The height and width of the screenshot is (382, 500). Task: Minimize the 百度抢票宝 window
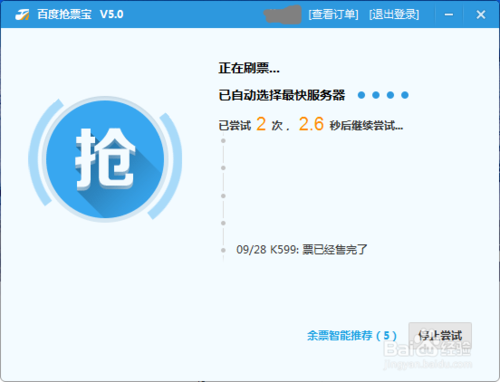click(449, 14)
